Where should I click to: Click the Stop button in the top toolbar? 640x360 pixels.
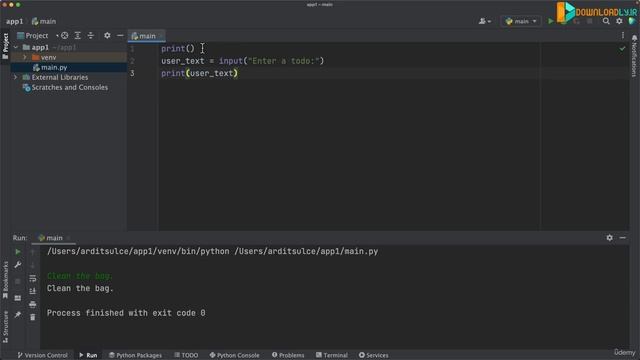click(589, 21)
